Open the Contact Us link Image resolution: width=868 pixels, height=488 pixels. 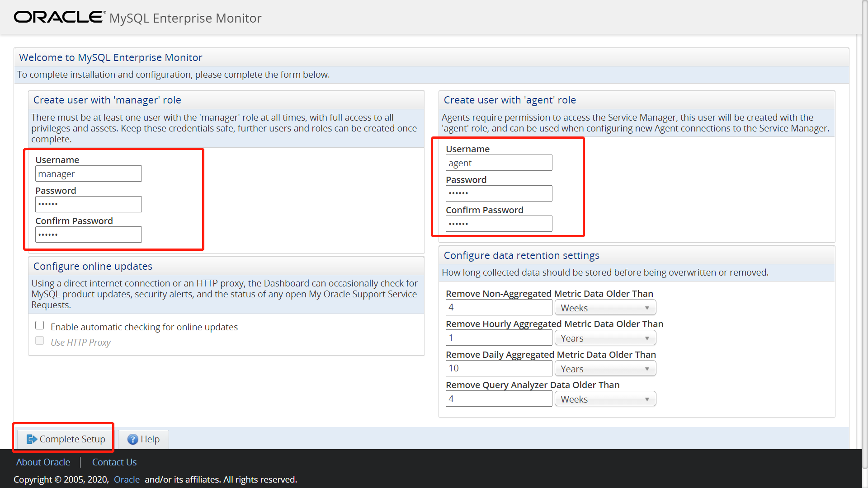pos(114,462)
